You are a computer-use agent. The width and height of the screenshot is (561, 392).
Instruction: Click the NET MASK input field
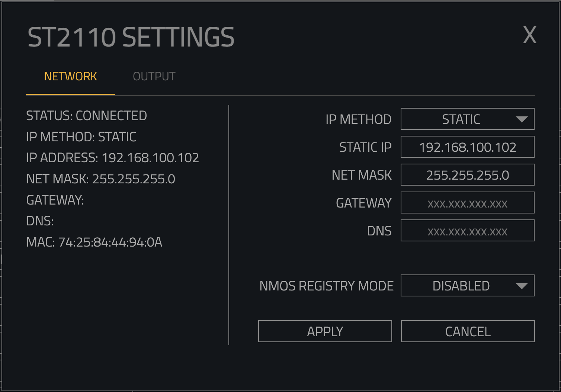467,175
